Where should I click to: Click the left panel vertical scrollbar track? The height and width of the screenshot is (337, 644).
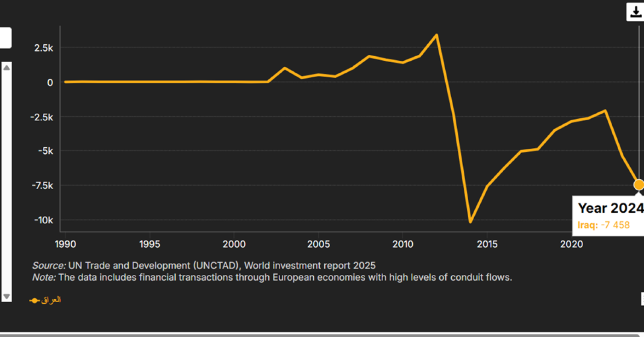[6, 184]
